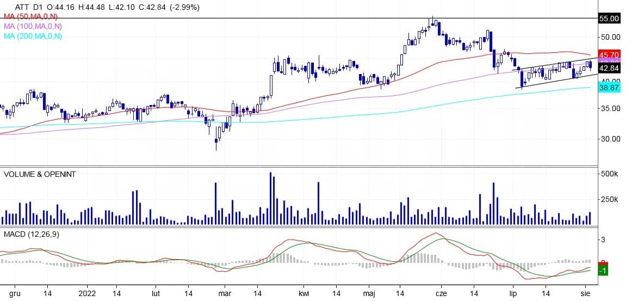
Task: Click the cyan 38.87 price tag
Action: (609, 87)
